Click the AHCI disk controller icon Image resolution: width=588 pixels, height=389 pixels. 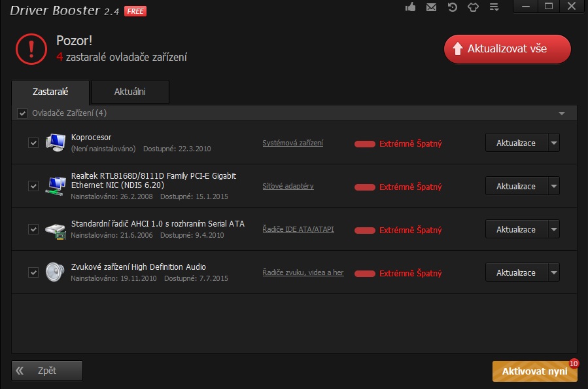(56, 229)
